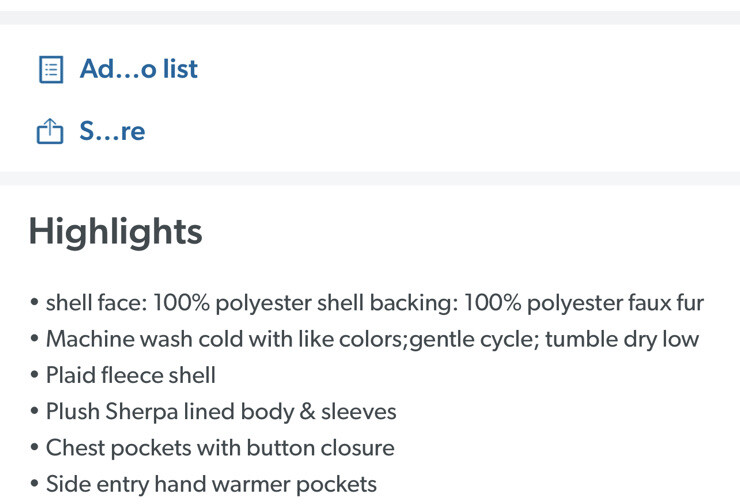Viewport: 740px width, 504px height.
Task: Open the 'Ad…o list' link text
Action: click(139, 69)
